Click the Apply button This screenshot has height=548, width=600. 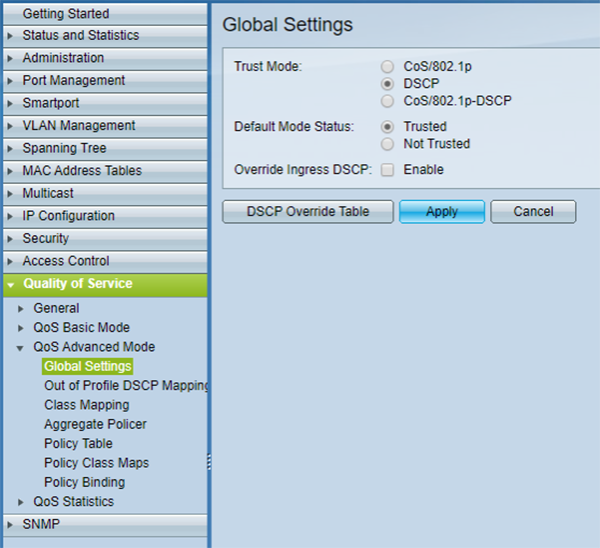pyautogui.click(x=442, y=212)
